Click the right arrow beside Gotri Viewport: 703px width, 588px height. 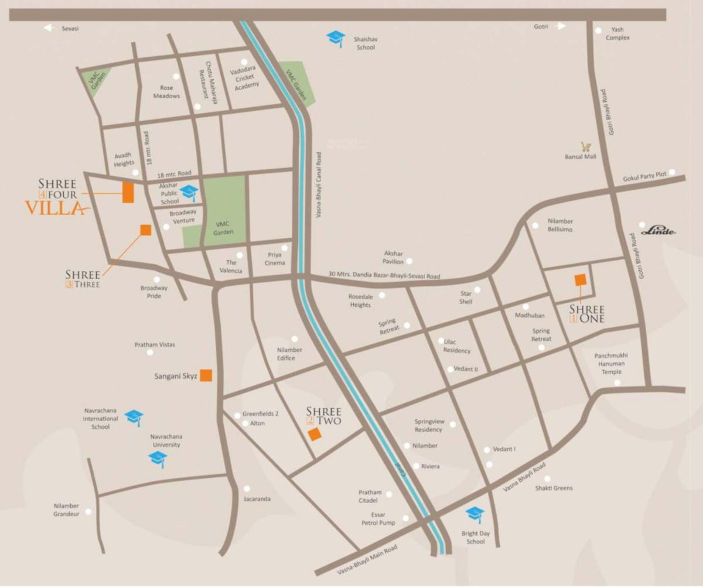click(x=561, y=26)
